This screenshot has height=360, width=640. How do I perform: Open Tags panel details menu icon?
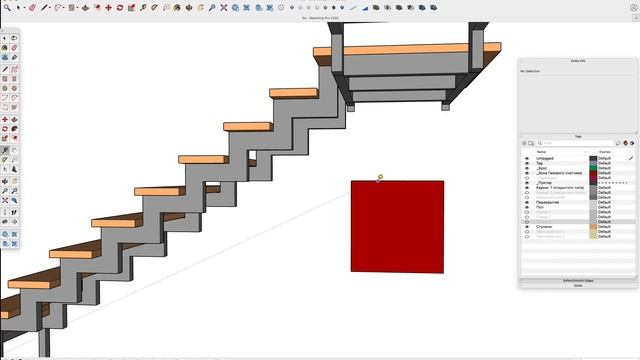(632, 143)
